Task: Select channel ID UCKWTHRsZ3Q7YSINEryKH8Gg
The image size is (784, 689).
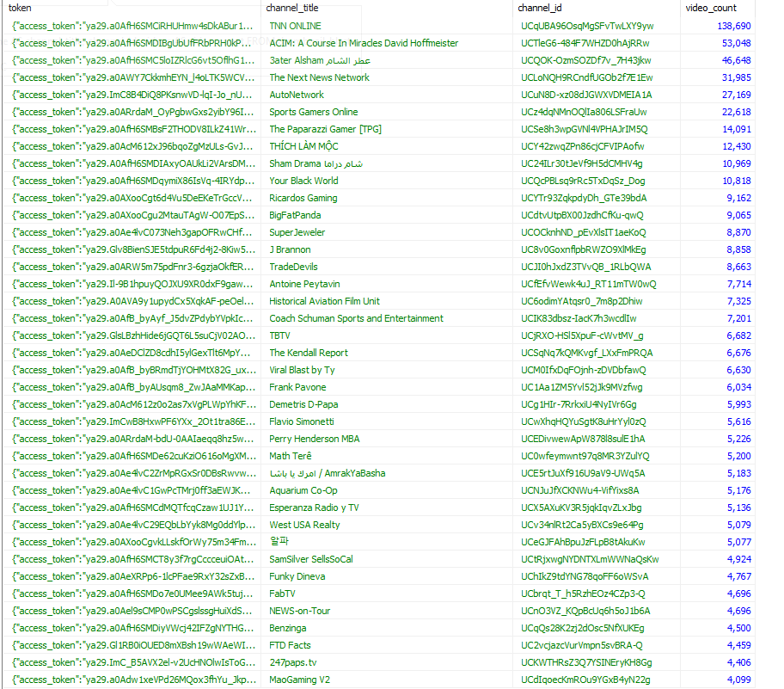Action: [x=586, y=662]
